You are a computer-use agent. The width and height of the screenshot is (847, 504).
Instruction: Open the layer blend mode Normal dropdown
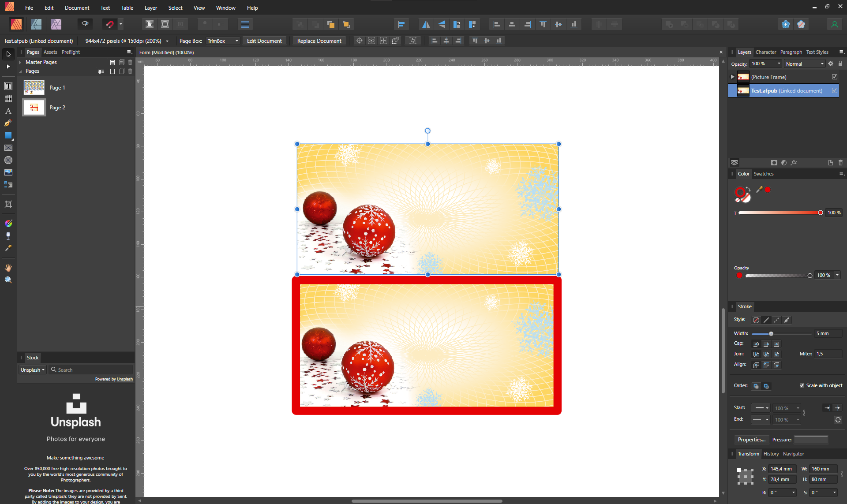coord(805,64)
